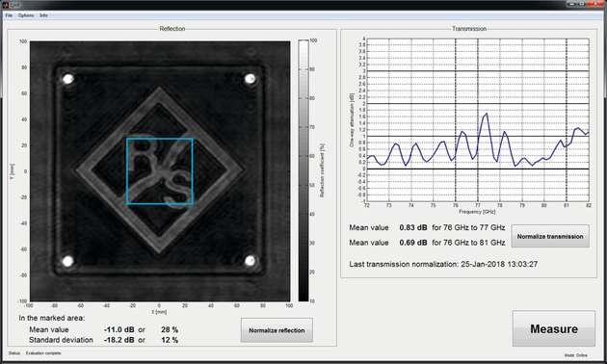This screenshot has width=607, height=364.
Task: Open the File menu
Action: (x=9, y=15)
